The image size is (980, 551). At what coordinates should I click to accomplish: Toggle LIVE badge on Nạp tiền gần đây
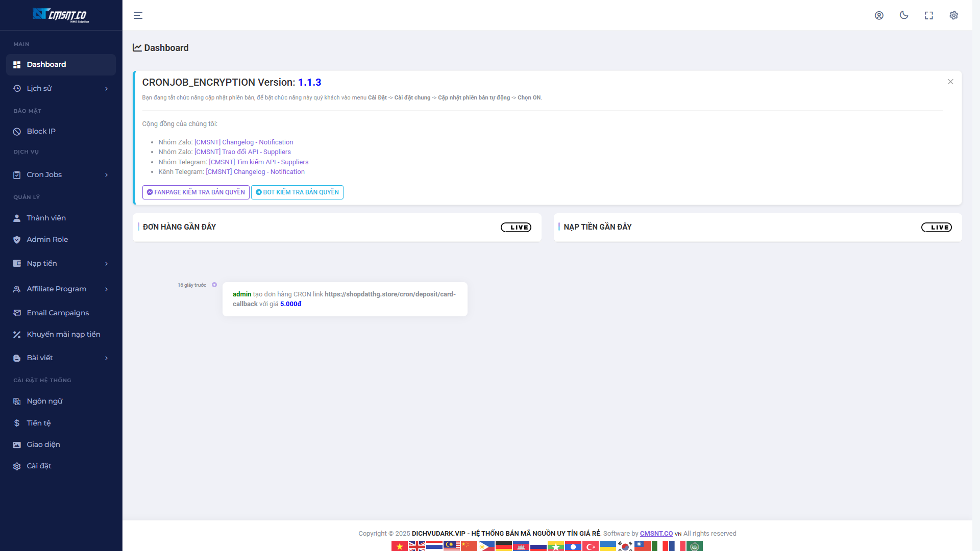click(936, 228)
